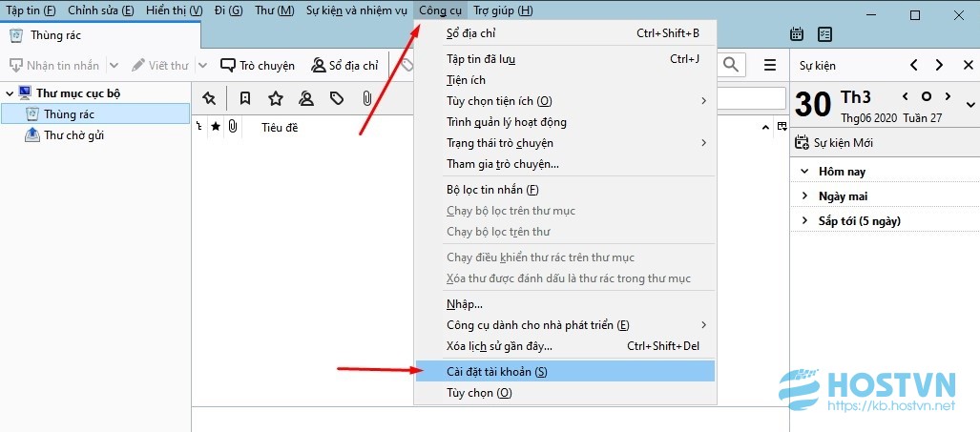Go to previous event panel view
980x432 pixels.
pyautogui.click(x=914, y=65)
